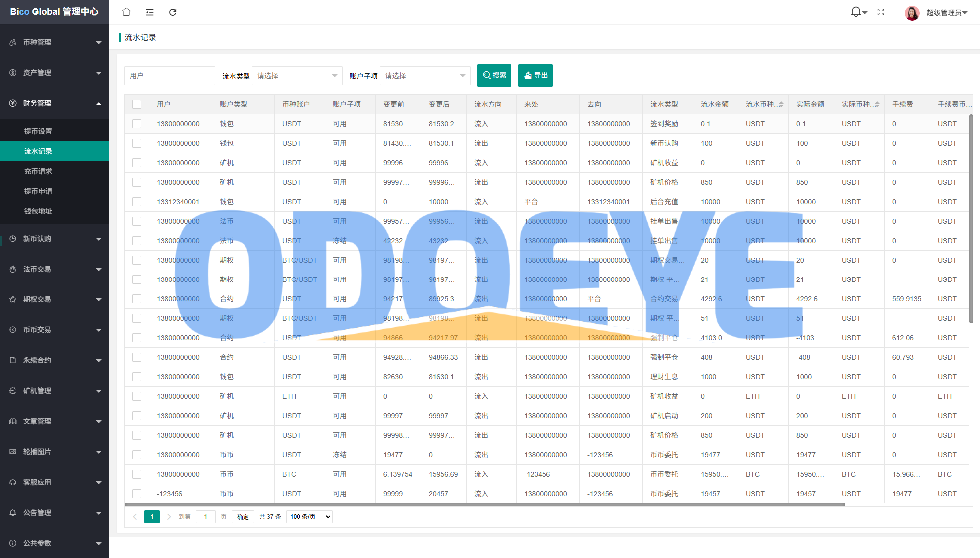Open the 账户子项 dropdown

pyautogui.click(x=425, y=76)
